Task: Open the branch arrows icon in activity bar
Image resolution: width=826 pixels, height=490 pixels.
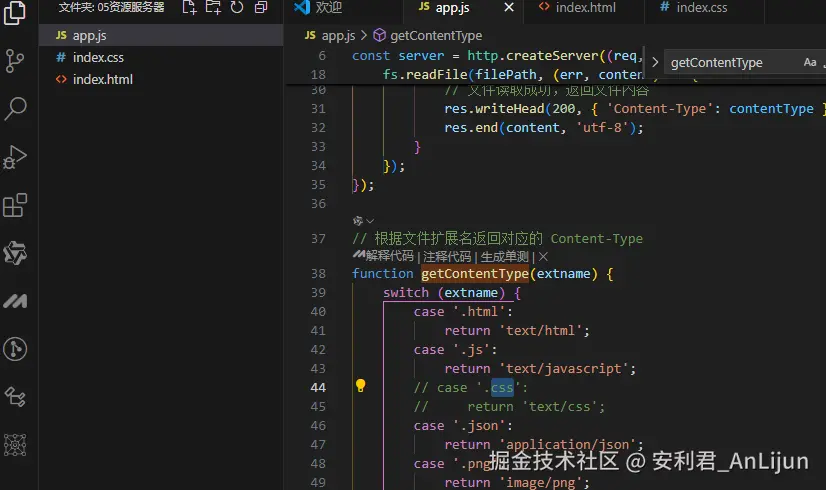Action: (15, 397)
